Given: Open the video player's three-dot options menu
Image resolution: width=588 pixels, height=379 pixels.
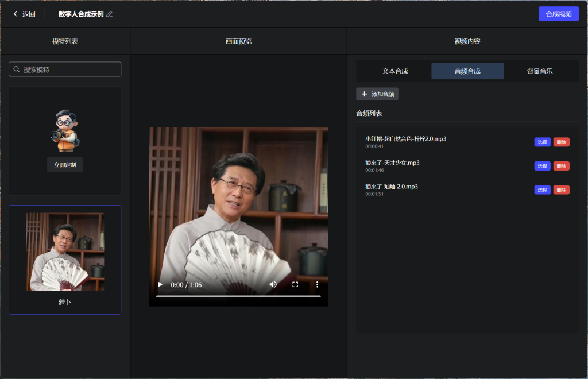Looking at the screenshot, I should pos(317,284).
